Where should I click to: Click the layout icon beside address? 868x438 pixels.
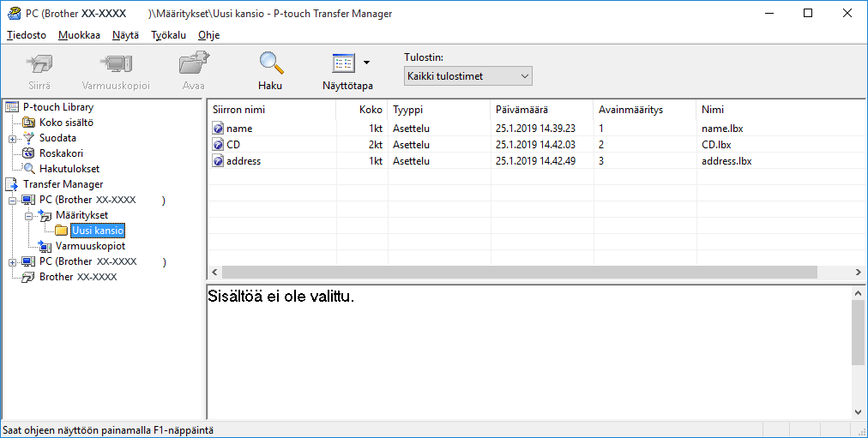tap(218, 161)
